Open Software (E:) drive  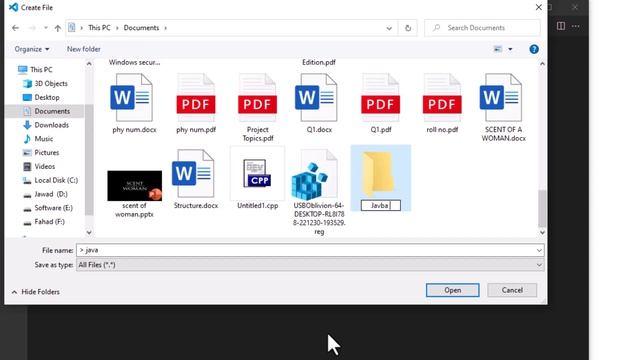point(48,208)
